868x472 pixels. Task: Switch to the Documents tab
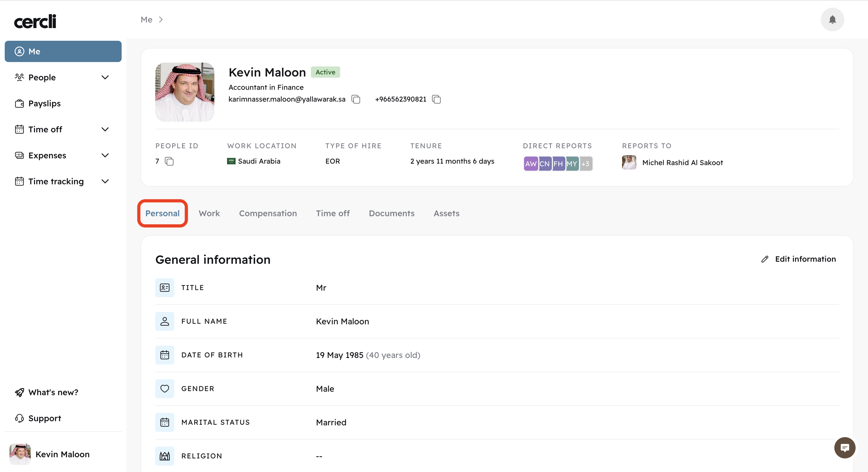[391, 214]
